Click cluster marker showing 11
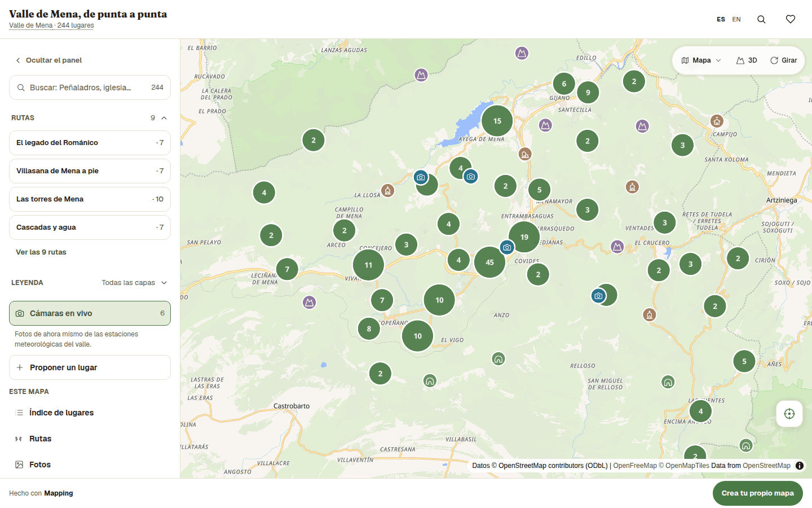Screen dimensions: 812x508 coord(368,265)
